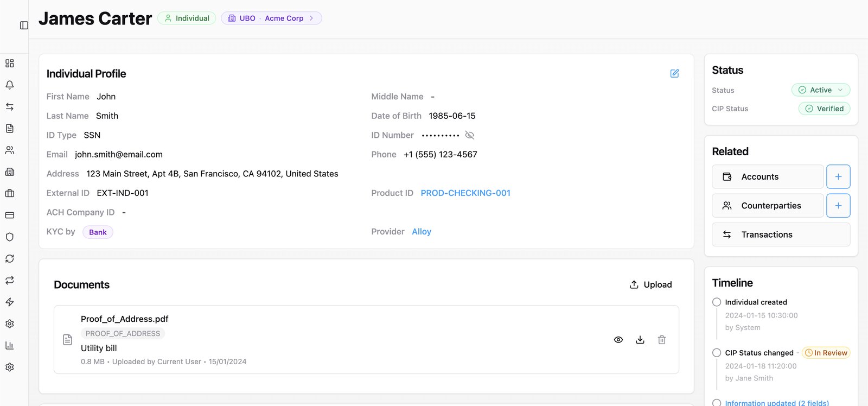Image resolution: width=868 pixels, height=406 pixels.
Task: Expand the UBO Acme Corp chevron
Action: 311,18
